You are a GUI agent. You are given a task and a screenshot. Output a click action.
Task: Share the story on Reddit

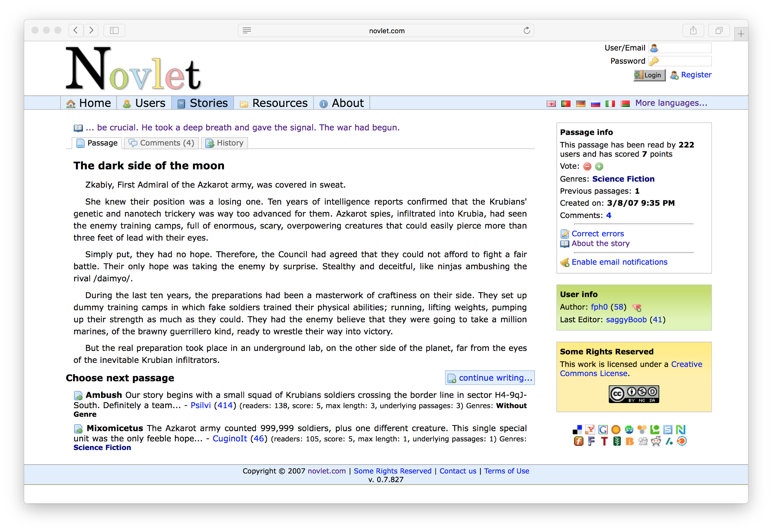tap(656, 442)
